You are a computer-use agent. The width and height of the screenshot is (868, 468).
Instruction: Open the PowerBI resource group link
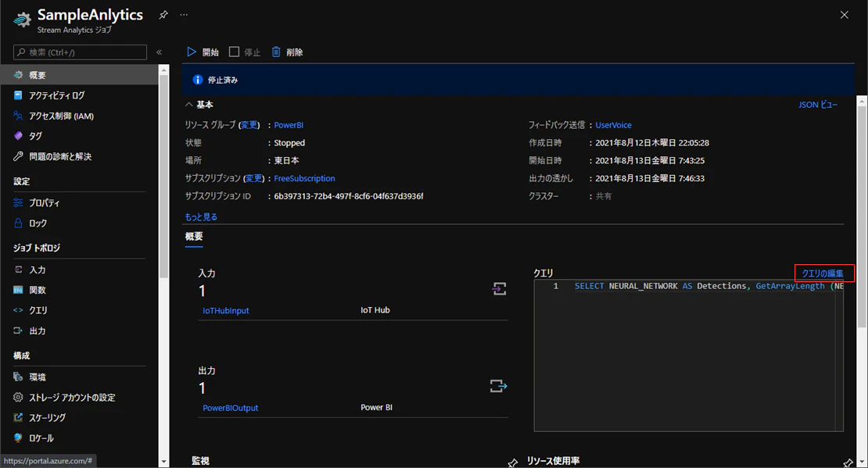click(x=289, y=125)
